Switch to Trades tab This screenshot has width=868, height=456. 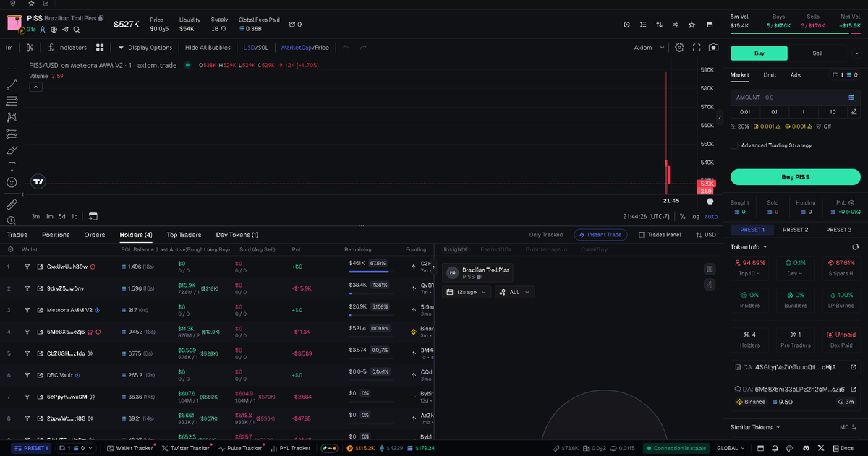[17, 235]
